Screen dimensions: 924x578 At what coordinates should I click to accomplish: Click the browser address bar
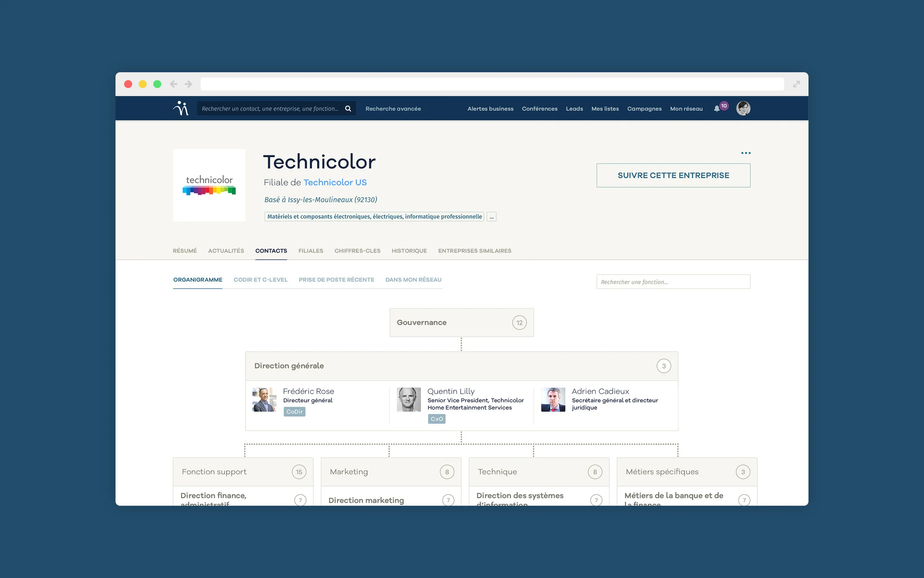click(492, 84)
